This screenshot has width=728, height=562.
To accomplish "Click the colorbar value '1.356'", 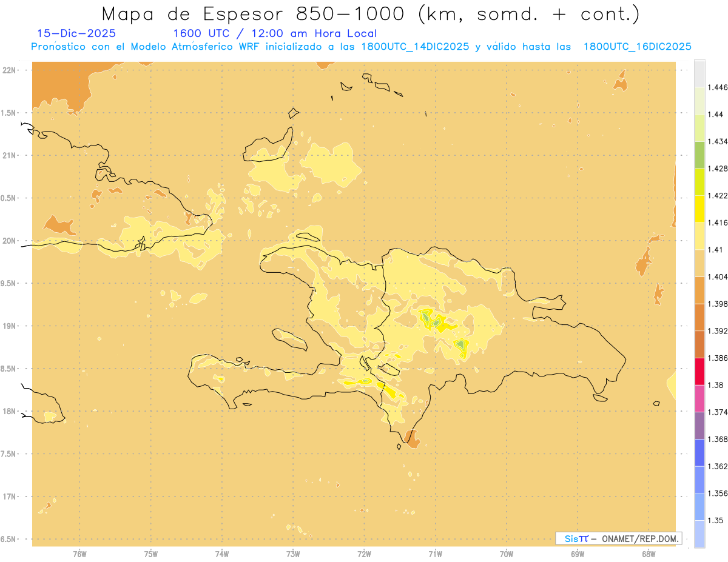I will point(718,493).
